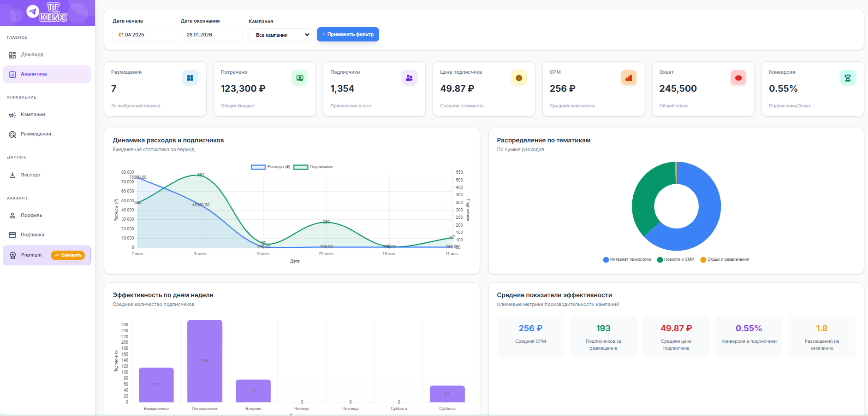Toggle the Подписчики dataset in the chart legend

click(x=313, y=167)
